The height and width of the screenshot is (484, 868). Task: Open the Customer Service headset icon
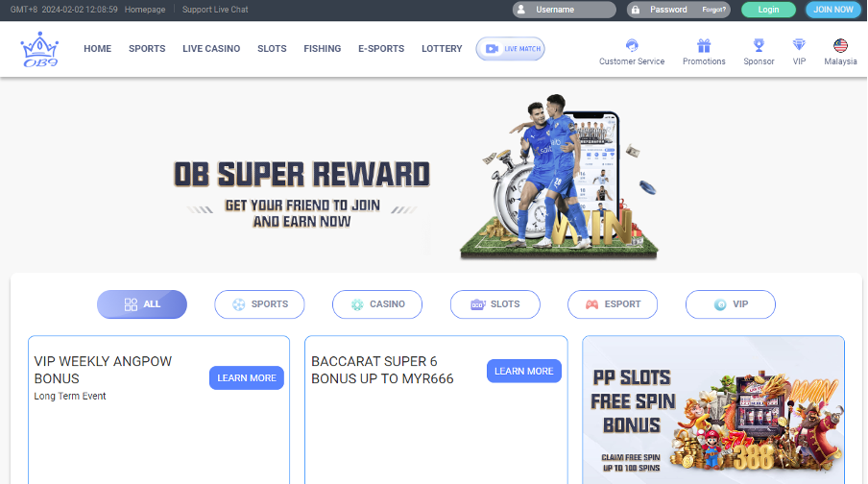[x=632, y=45]
